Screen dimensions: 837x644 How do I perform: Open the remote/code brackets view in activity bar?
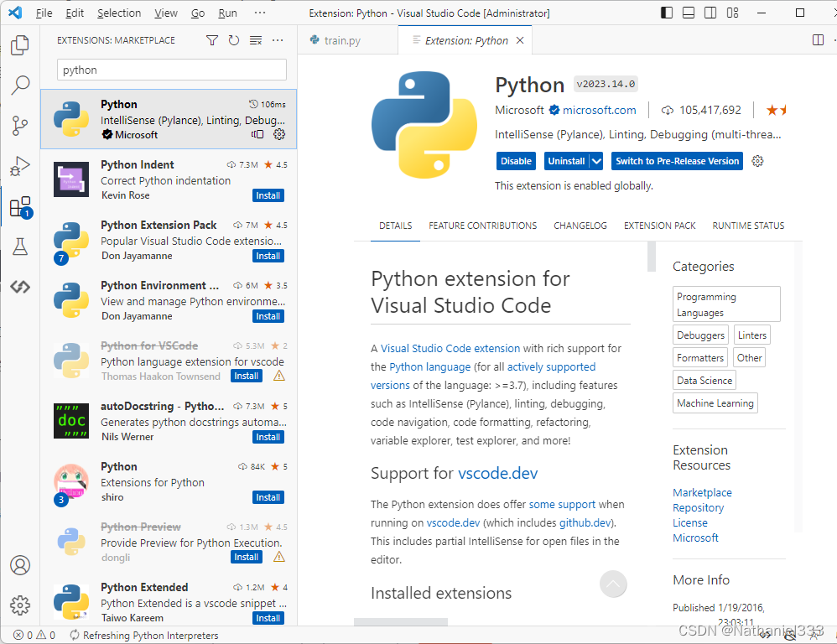point(20,287)
